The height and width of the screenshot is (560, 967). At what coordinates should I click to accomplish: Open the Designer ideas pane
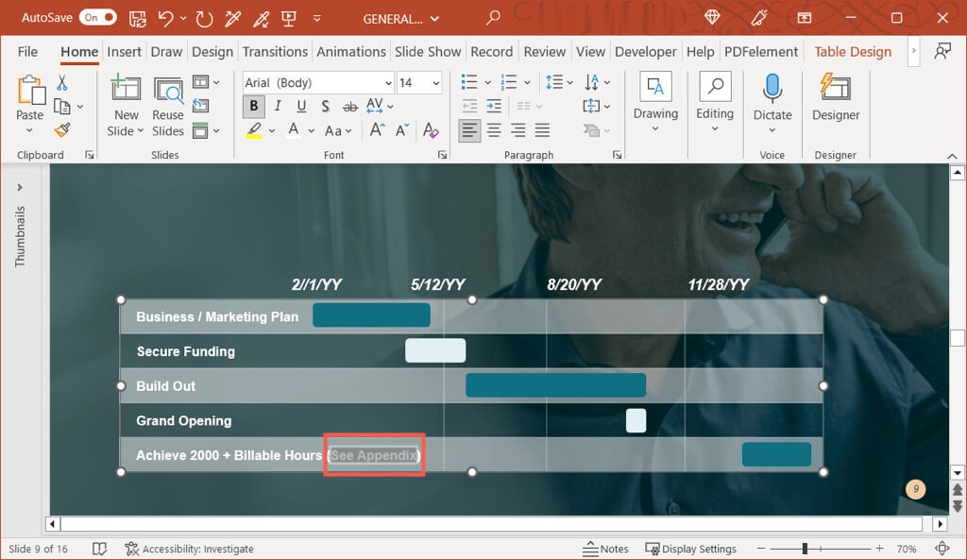click(x=836, y=99)
